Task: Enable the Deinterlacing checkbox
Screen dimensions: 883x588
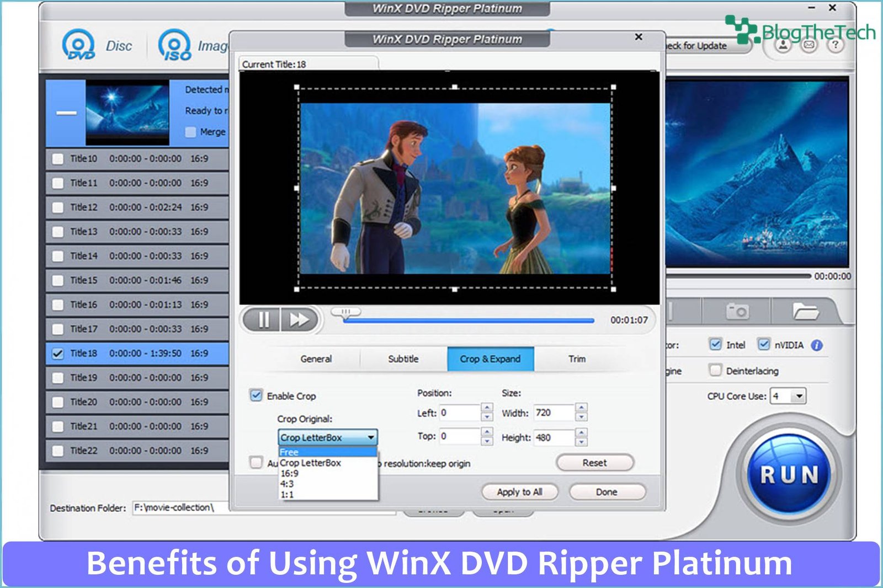Action: pyautogui.click(x=715, y=370)
